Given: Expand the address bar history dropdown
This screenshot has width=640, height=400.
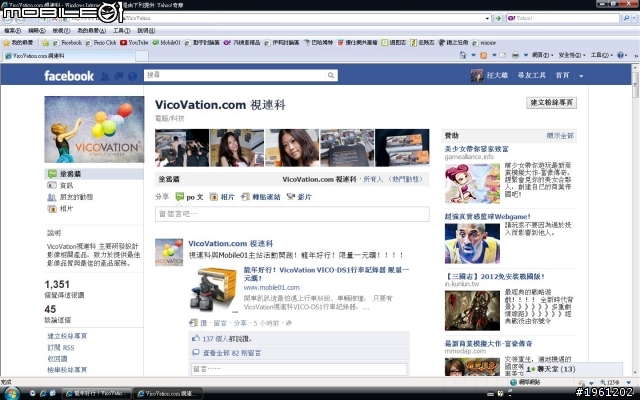Looking at the screenshot, I should coord(487,18).
